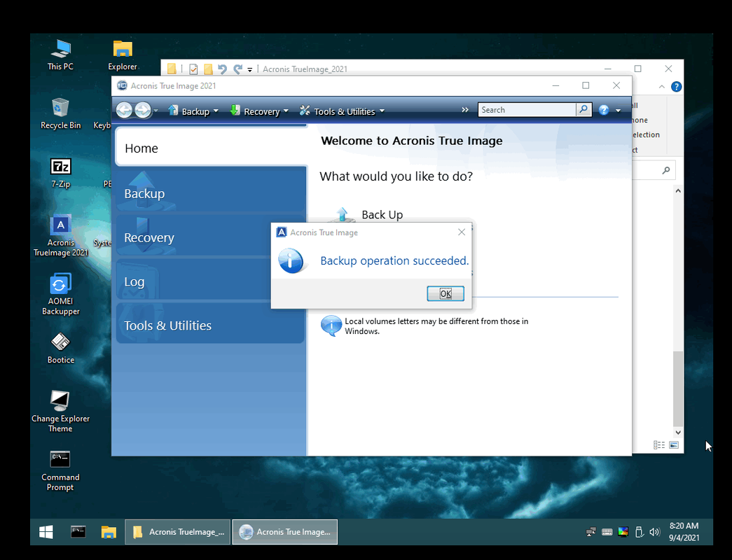Open the Recovery toolbar menu

[x=259, y=111]
